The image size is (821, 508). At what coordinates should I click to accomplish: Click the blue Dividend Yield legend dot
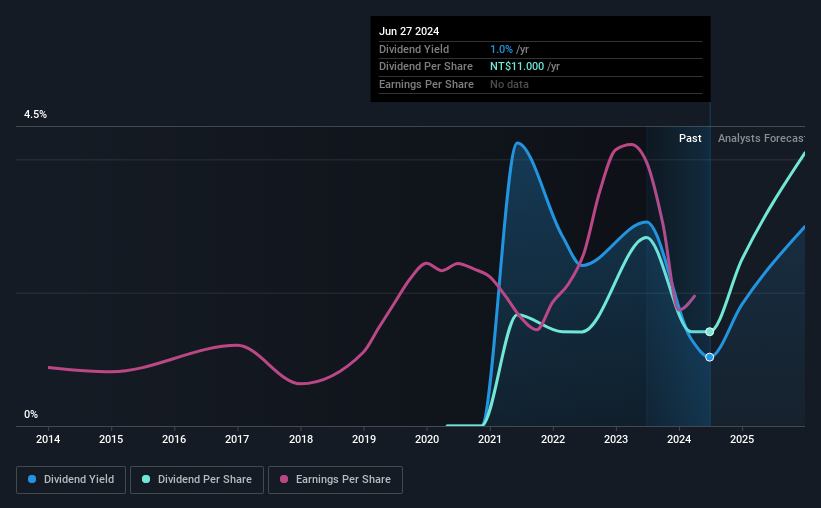point(32,479)
